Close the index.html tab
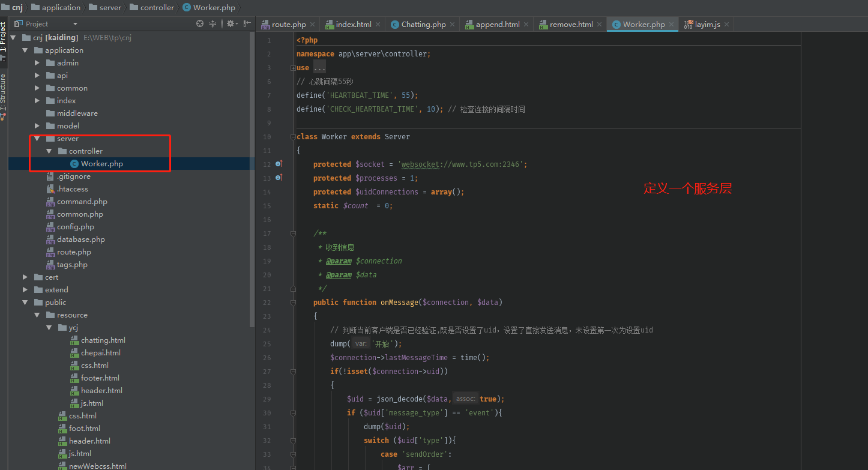This screenshot has width=868, height=470. point(378,25)
